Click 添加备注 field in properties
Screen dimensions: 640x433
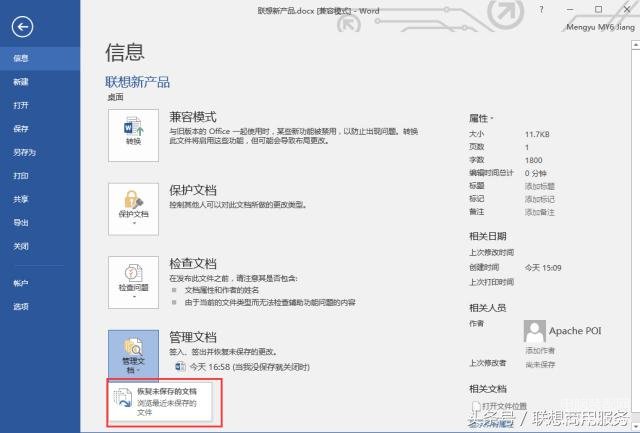(540, 212)
